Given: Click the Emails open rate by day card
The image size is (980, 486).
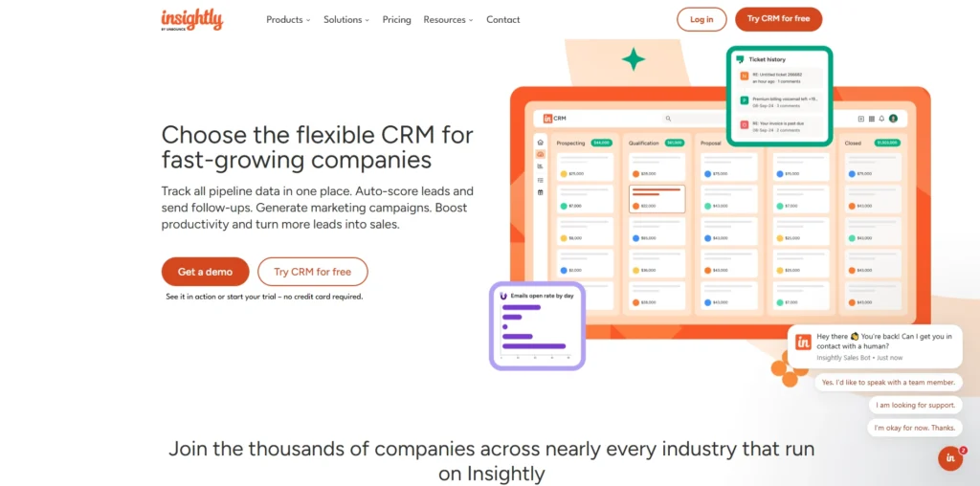Looking at the screenshot, I should 537,325.
